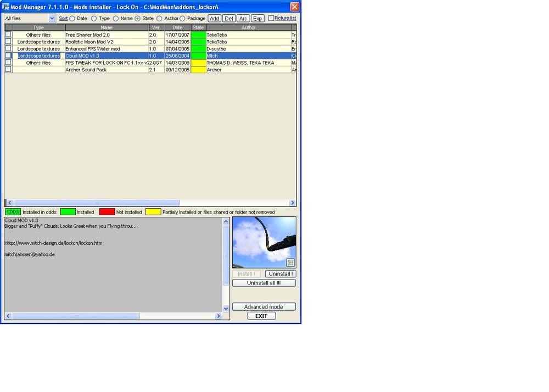Image resolution: width=549 pixels, height=392 pixels.
Task: Click the Uninstall all !!! button
Action: pyautogui.click(x=264, y=283)
